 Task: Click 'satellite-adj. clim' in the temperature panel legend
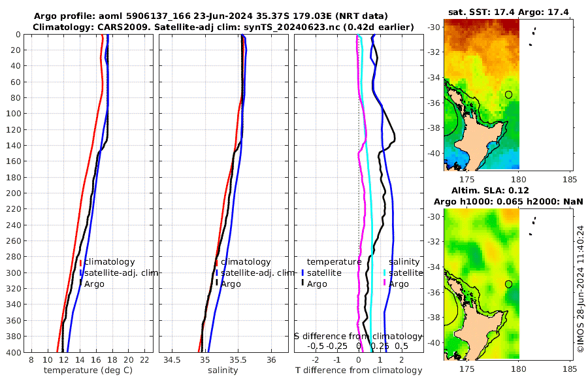(121, 272)
